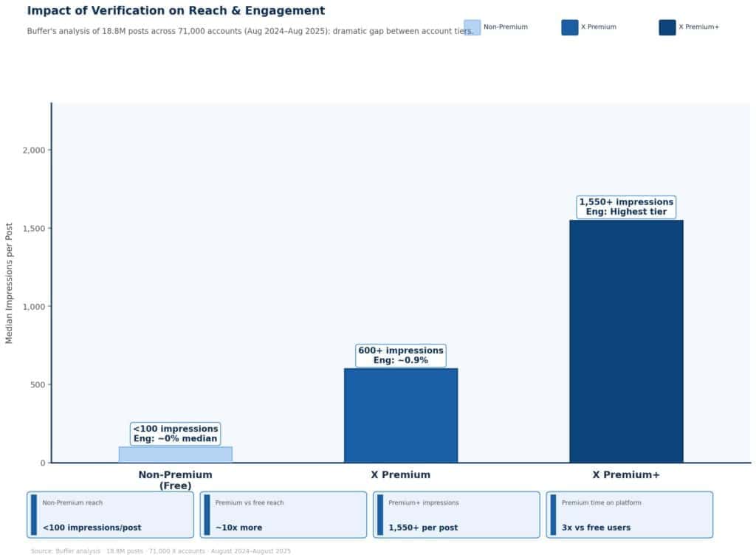Click the '1,550+ impressions' bar annotation

[x=626, y=207]
